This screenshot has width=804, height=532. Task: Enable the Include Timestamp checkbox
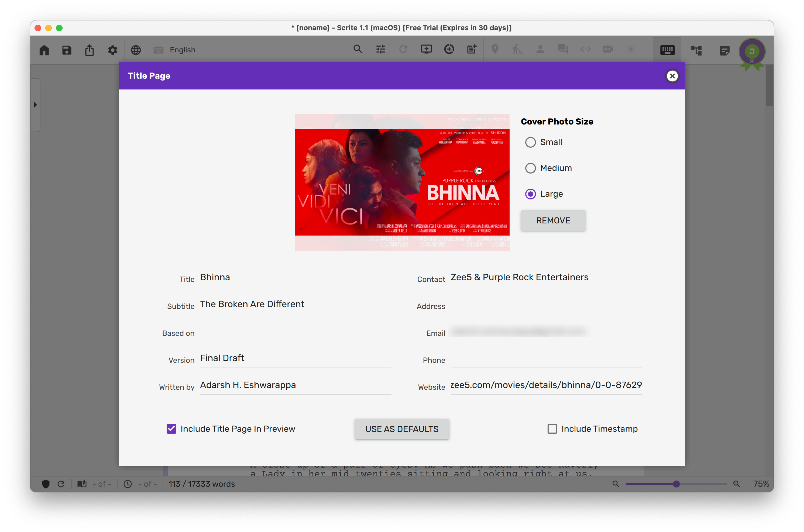point(552,429)
